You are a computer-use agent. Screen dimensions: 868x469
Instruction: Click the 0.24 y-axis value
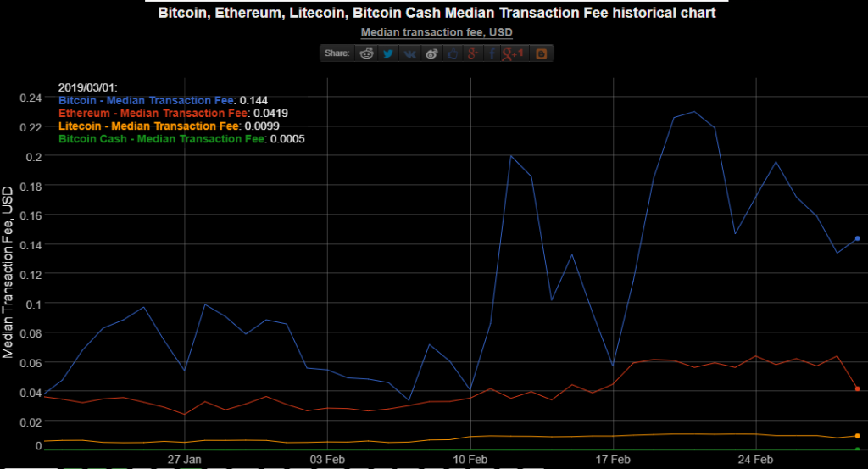click(31, 98)
